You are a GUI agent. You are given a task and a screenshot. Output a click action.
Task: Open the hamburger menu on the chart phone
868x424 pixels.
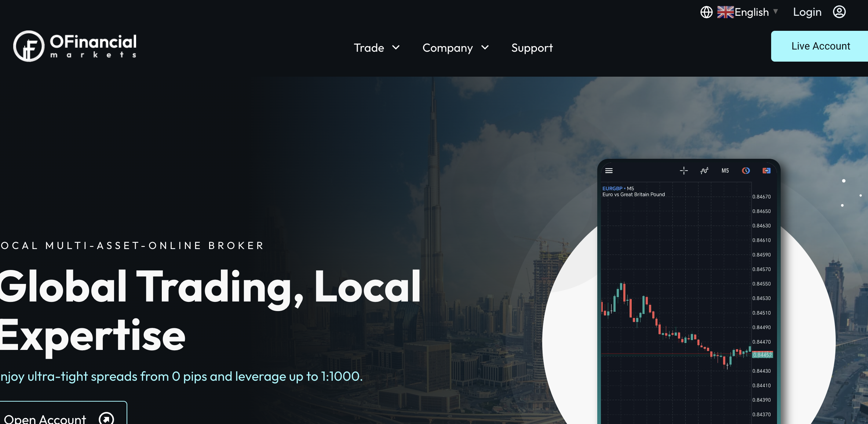click(x=609, y=171)
